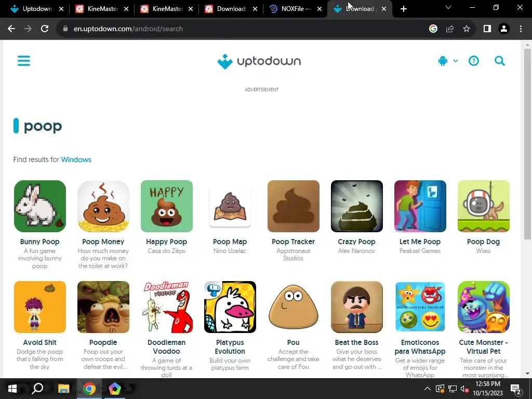The width and height of the screenshot is (532, 399).
Task: Click the polygon app taskbar icon
Action: click(115, 389)
